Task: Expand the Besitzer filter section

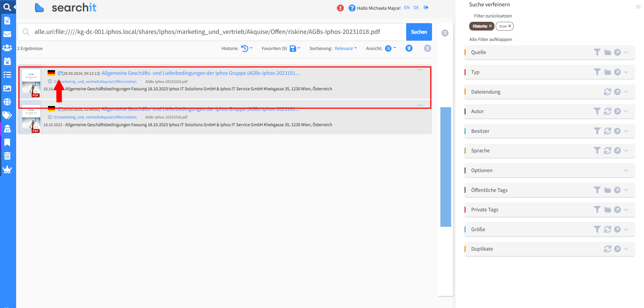Action: point(626,131)
